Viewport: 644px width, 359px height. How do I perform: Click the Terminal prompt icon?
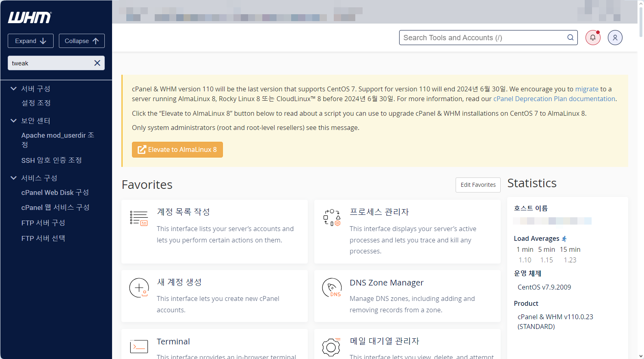139,347
